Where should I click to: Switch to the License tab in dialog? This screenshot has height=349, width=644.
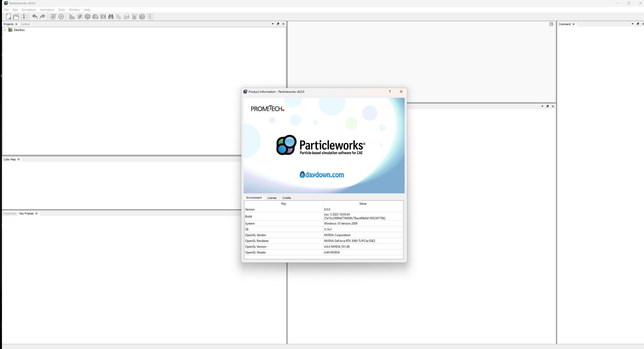pyautogui.click(x=272, y=198)
